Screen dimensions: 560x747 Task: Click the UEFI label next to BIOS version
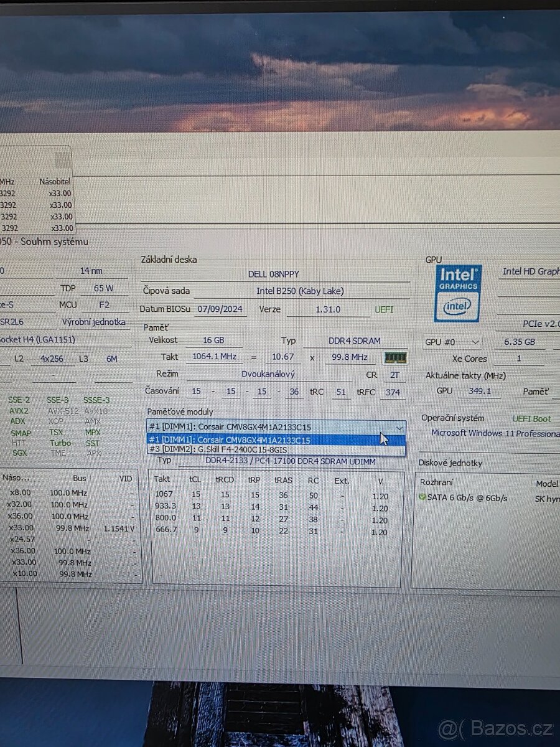pos(384,309)
